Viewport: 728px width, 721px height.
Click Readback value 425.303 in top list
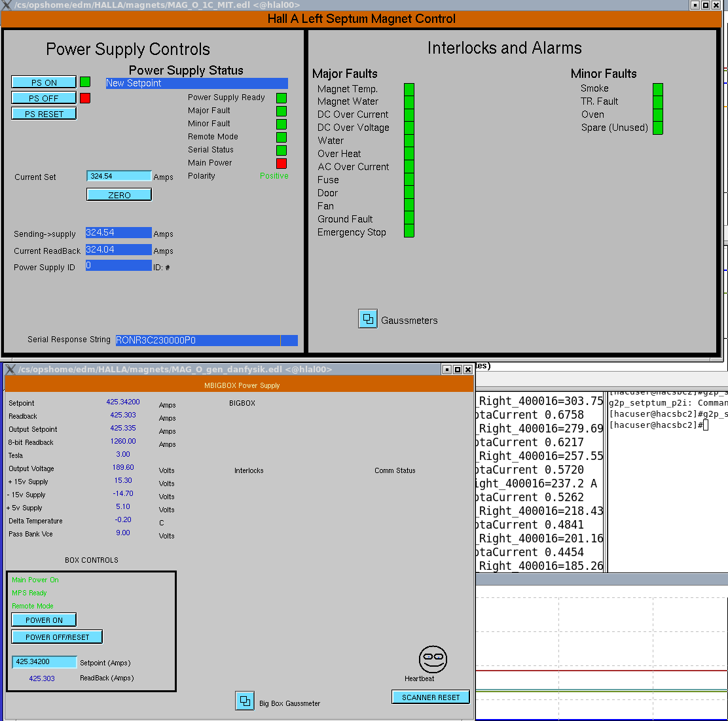tap(123, 415)
